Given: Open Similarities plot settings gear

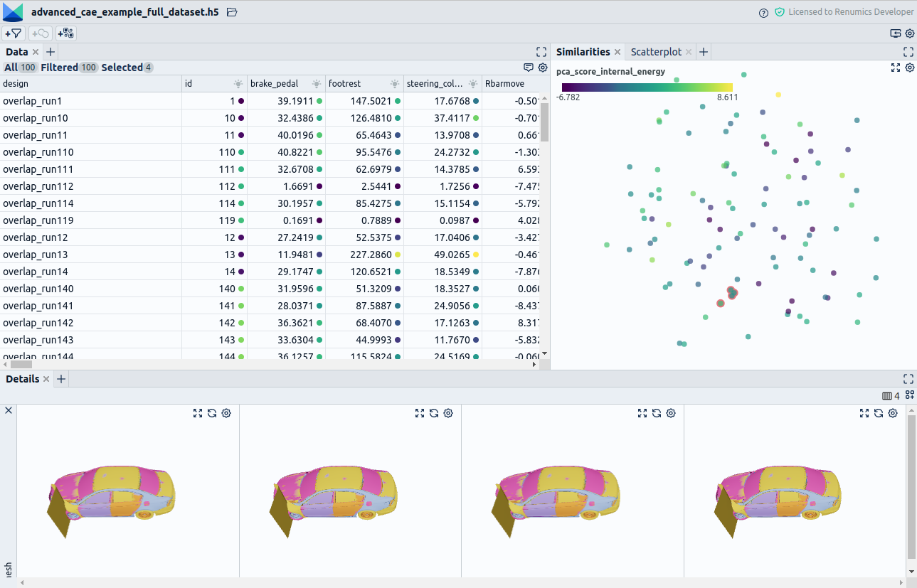Looking at the screenshot, I should (910, 68).
